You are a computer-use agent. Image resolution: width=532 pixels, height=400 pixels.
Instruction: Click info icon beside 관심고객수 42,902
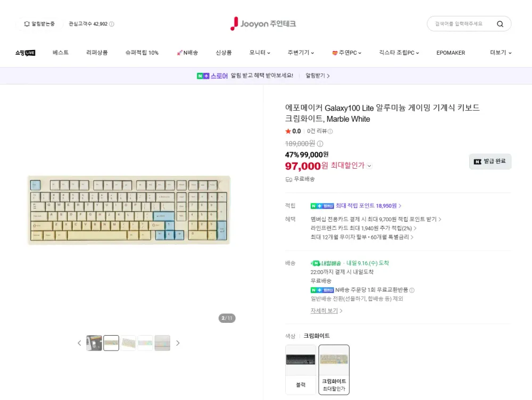click(x=112, y=24)
